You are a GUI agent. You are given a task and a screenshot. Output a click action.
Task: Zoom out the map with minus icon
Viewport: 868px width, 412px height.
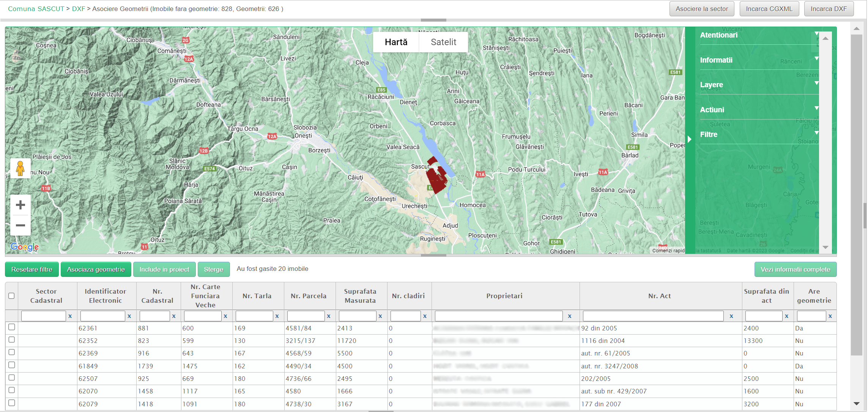click(20, 225)
